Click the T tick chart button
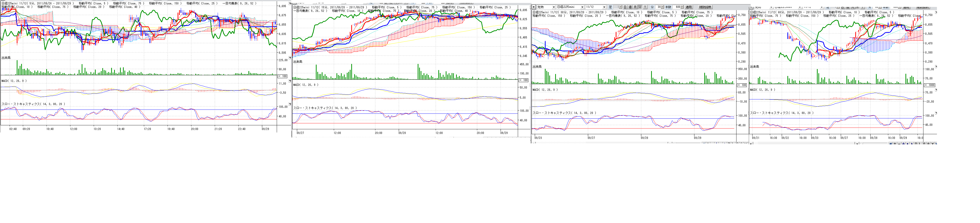980x223 pixels. [645, 7]
